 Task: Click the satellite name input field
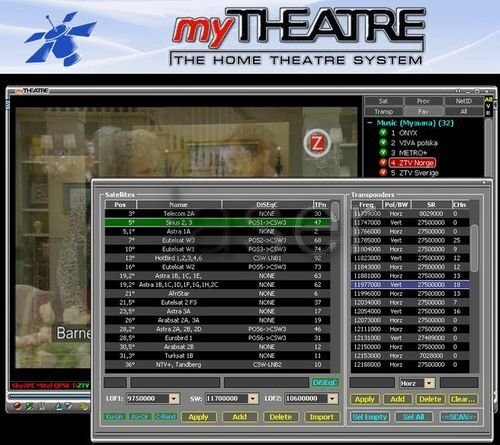point(175,383)
